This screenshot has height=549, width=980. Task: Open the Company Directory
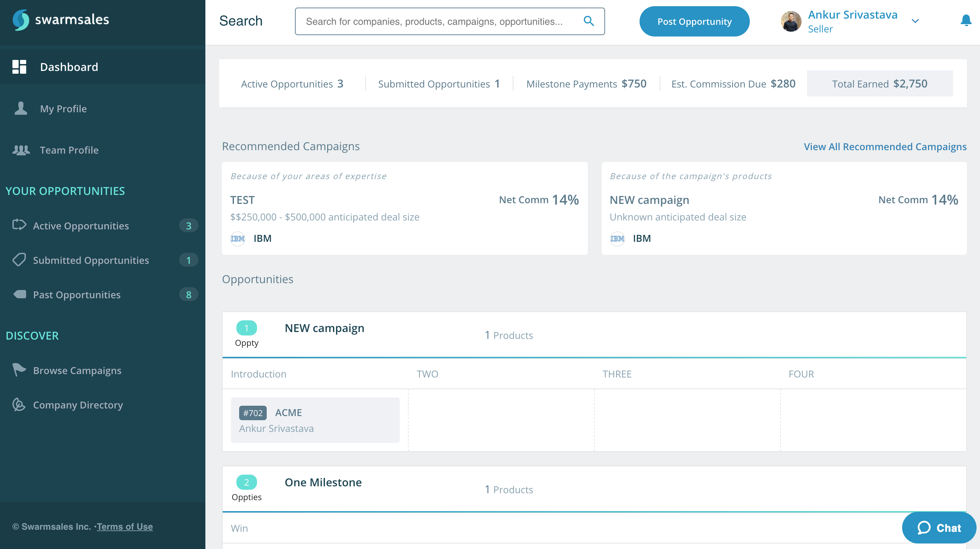pyautogui.click(x=78, y=405)
